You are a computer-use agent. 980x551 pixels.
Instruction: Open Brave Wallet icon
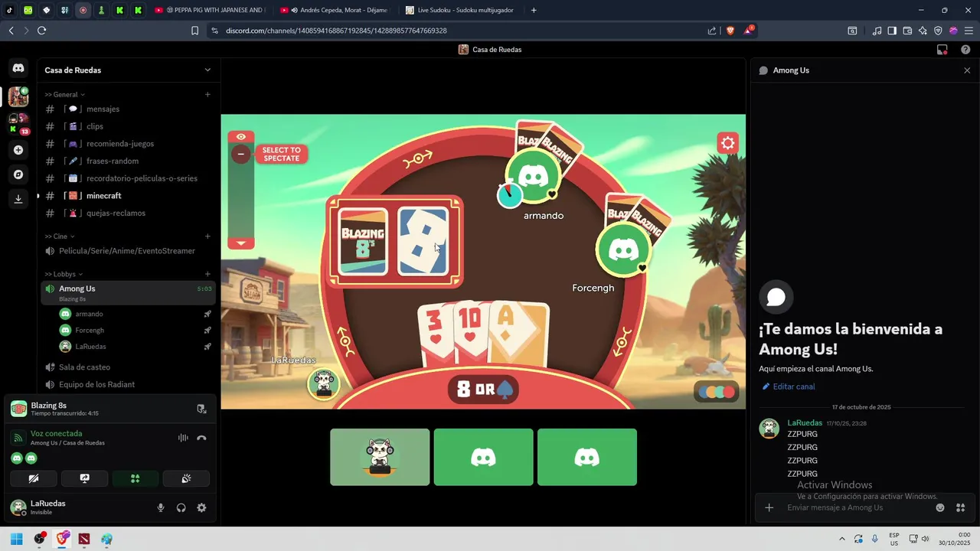pos(907,31)
